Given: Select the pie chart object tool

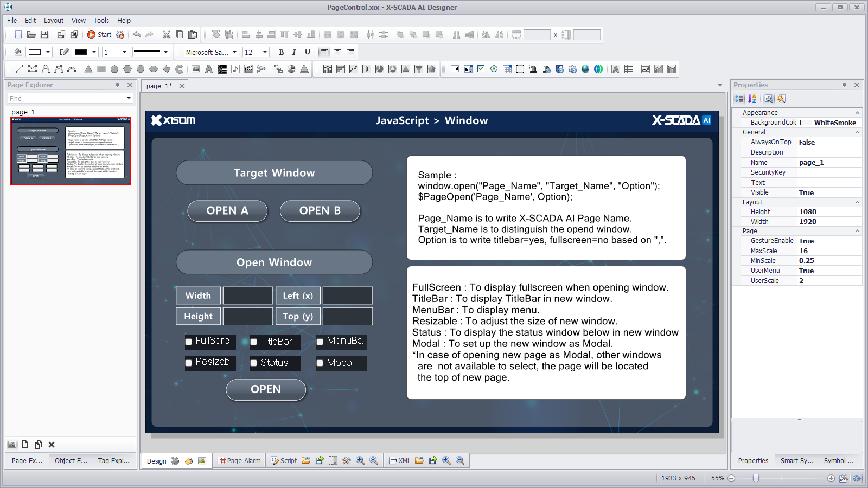Looking at the screenshot, I should point(291,69).
